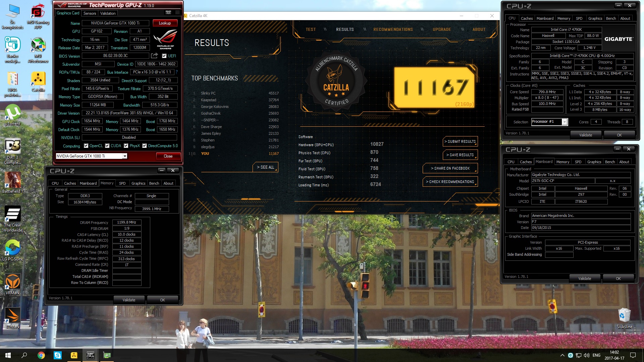Click the GPU-Z screenshot camera icon
Screen dimensions: 644x362
click(168, 13)
